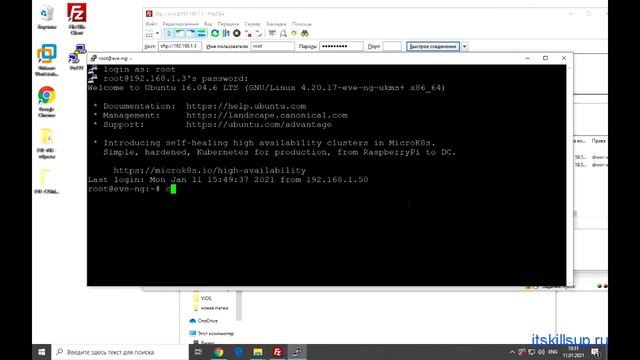This screenshot has height=360, width=640.
Task: Open the Файл menu in FileZilla
Action: point(151,24)
